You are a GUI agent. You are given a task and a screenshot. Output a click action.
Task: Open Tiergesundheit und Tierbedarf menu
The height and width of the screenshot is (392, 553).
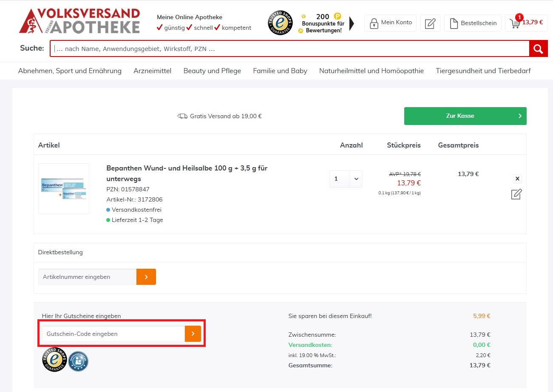tap(483, 71)
